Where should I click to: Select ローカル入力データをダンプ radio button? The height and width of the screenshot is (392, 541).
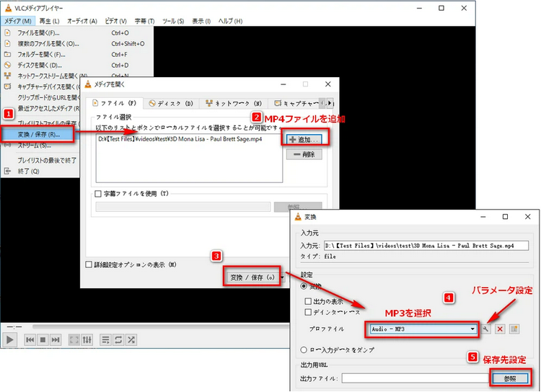304,349
